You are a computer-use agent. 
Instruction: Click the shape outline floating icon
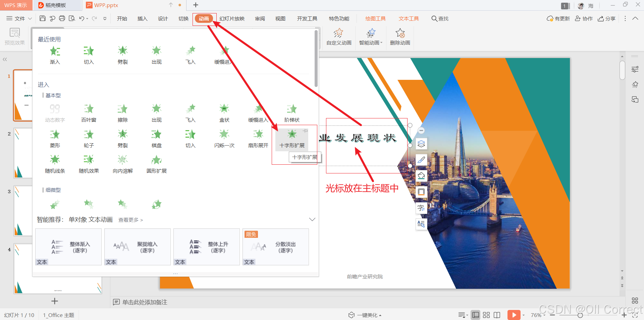pyautogui.click(x=421, y=192)
